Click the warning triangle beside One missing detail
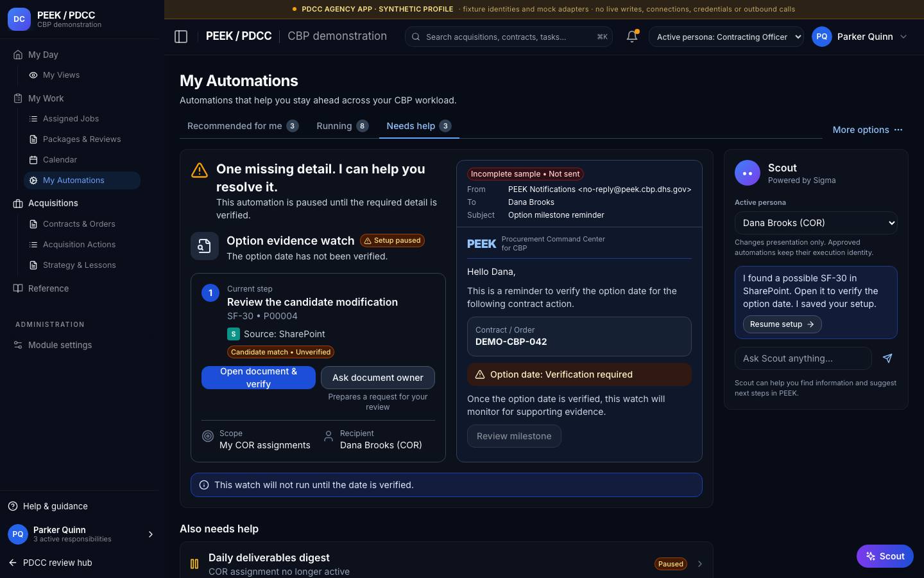This screenshot has width=924, height=578. pos(200,170)
